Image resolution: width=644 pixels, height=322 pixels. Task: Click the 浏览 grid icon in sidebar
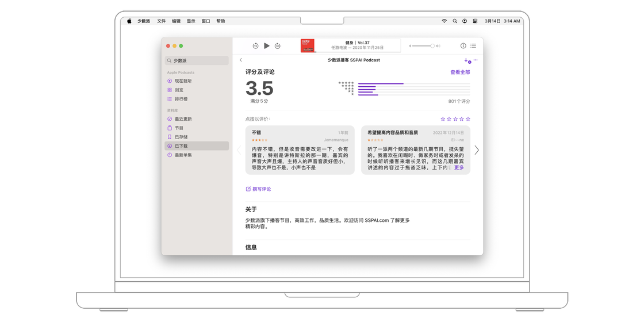pyautogui.click(x=170, y=90)
